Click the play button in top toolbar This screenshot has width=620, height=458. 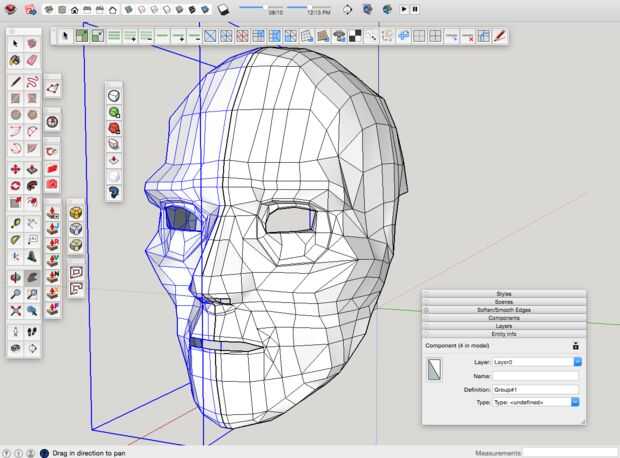pyautogui.click(x=403, y=9)
